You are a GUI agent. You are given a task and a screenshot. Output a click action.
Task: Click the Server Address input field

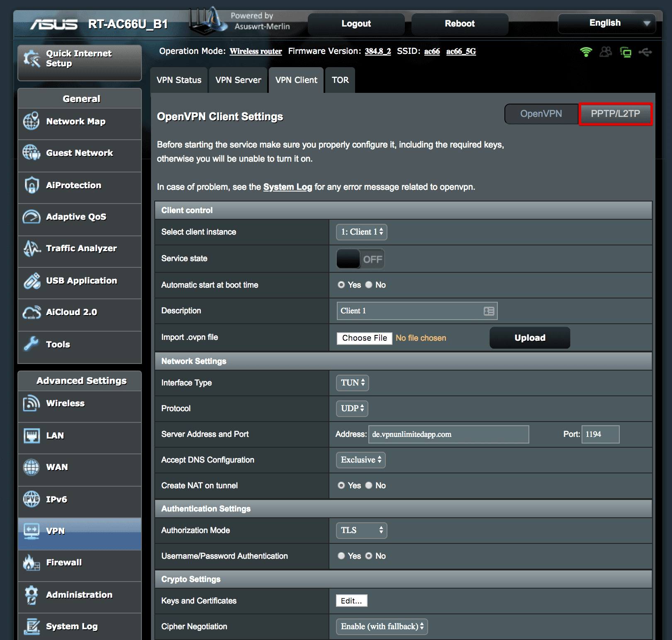(x=448, y=434)
